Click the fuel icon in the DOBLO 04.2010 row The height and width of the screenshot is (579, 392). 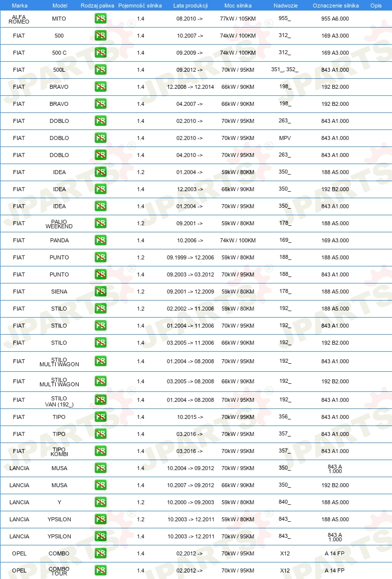pos(100,155)
